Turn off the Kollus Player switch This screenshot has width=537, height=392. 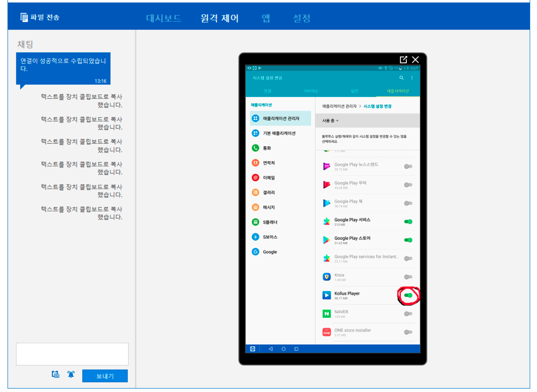408,295
